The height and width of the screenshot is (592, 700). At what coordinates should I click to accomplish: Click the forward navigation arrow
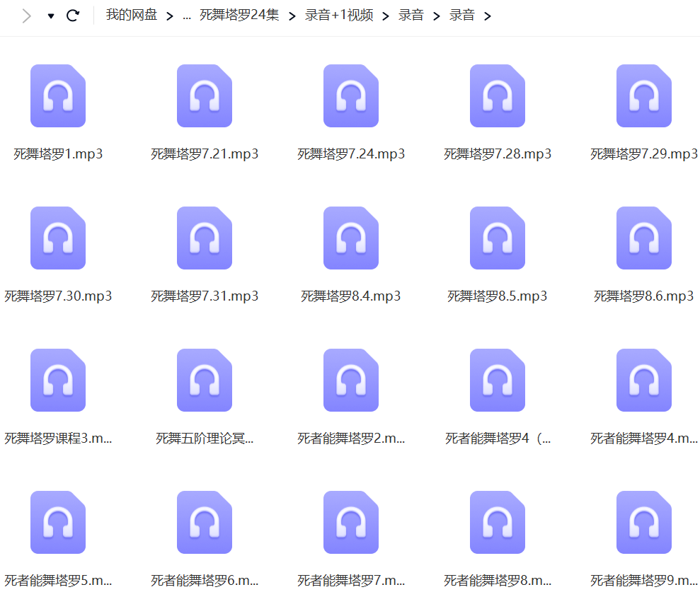tap(26, 16)
